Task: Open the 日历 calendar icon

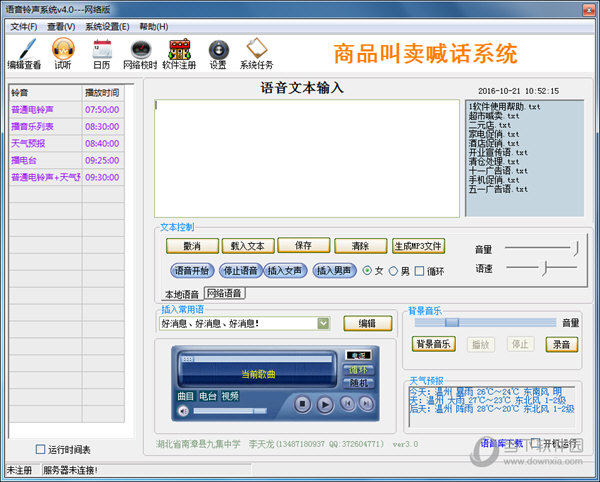Action: (102, 53)
